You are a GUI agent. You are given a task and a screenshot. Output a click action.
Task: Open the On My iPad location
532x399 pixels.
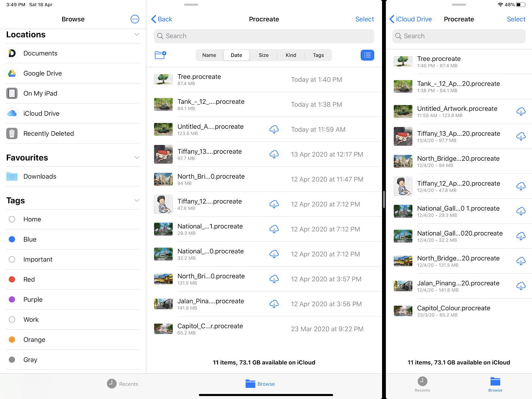point(73,94)
